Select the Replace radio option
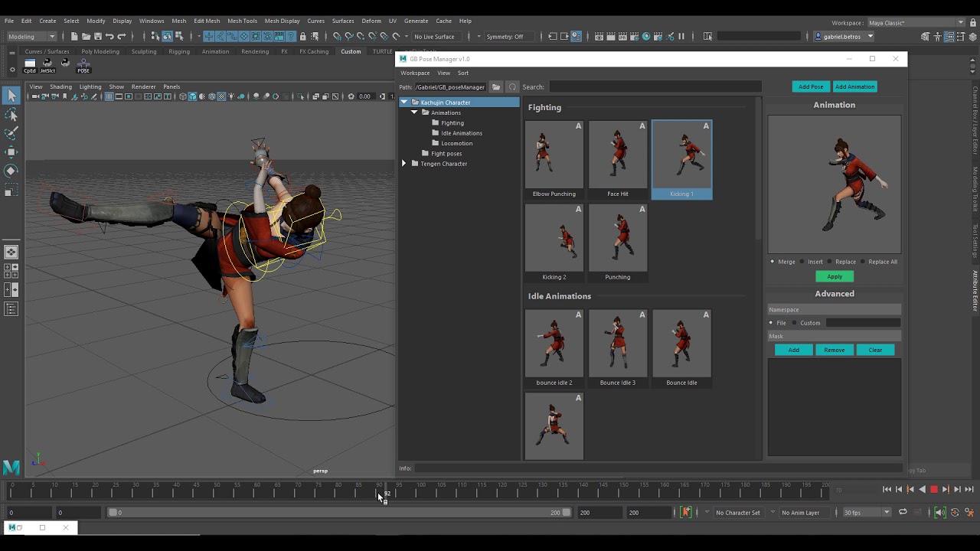 829,262
